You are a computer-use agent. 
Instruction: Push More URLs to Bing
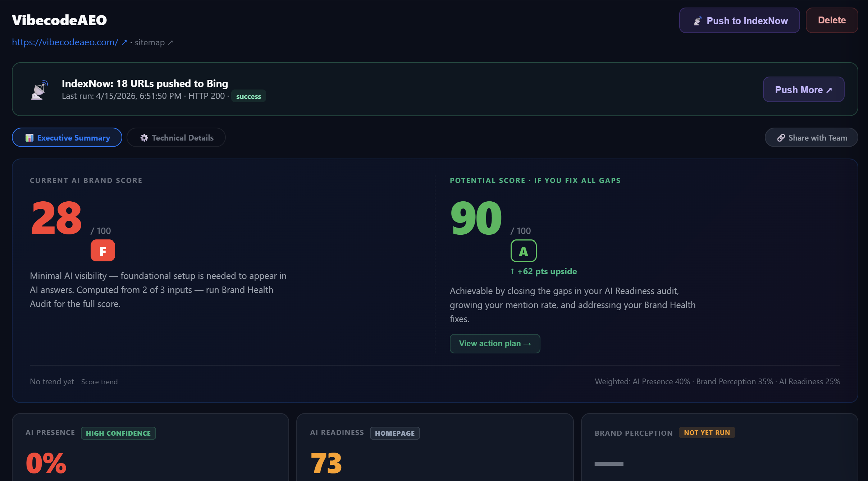click(803, 90)
